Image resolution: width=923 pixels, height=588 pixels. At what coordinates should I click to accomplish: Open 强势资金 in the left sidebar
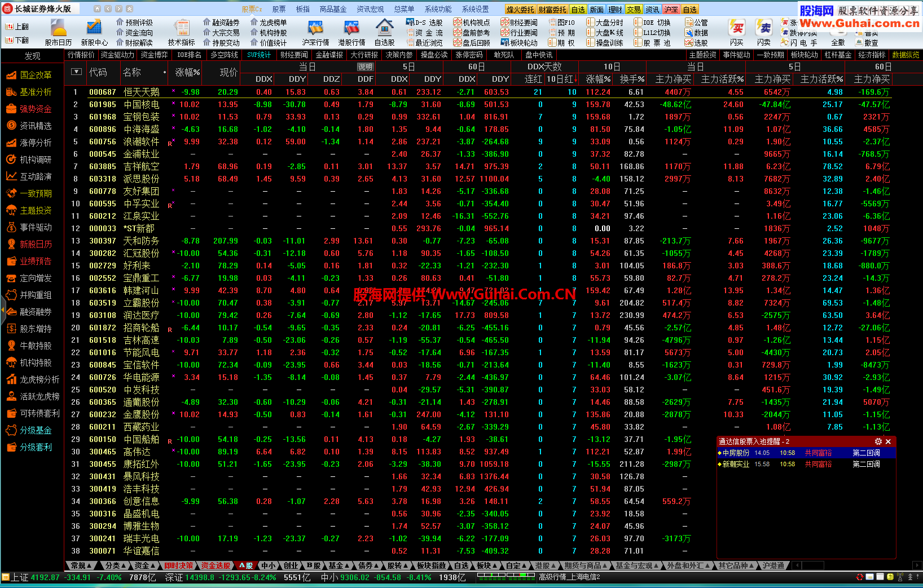29,109
